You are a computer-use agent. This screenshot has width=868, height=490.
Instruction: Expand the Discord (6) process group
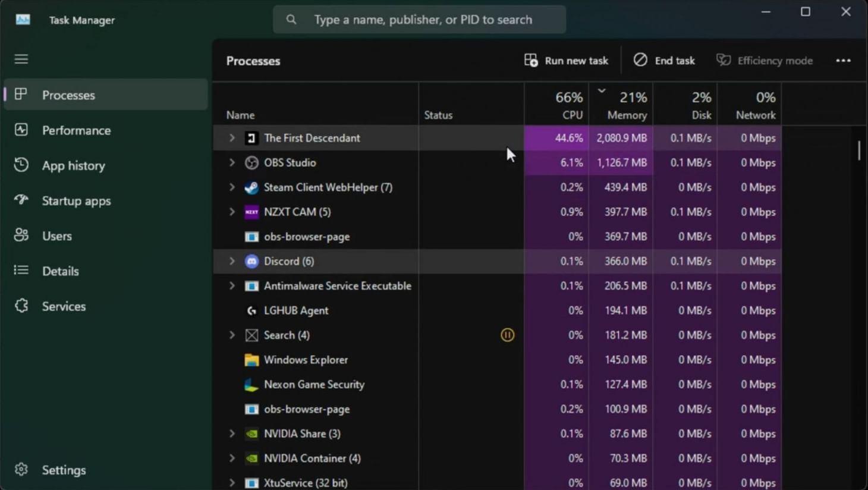click(x=232, y=261)
